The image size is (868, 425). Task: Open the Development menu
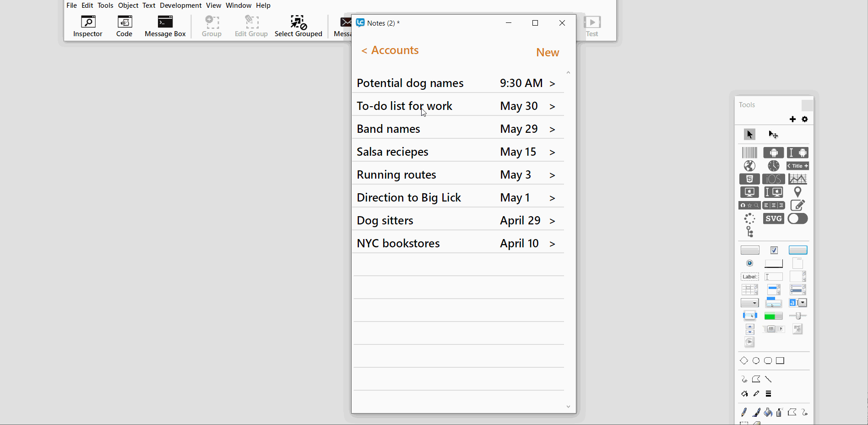[x=180, y=5]
